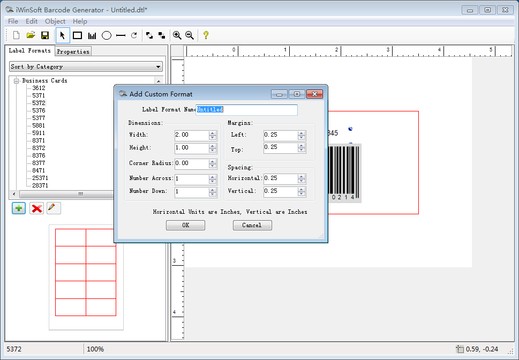519x360 pixels.
Task: Select label format 8371 in the tree
Action: [39, 141]
